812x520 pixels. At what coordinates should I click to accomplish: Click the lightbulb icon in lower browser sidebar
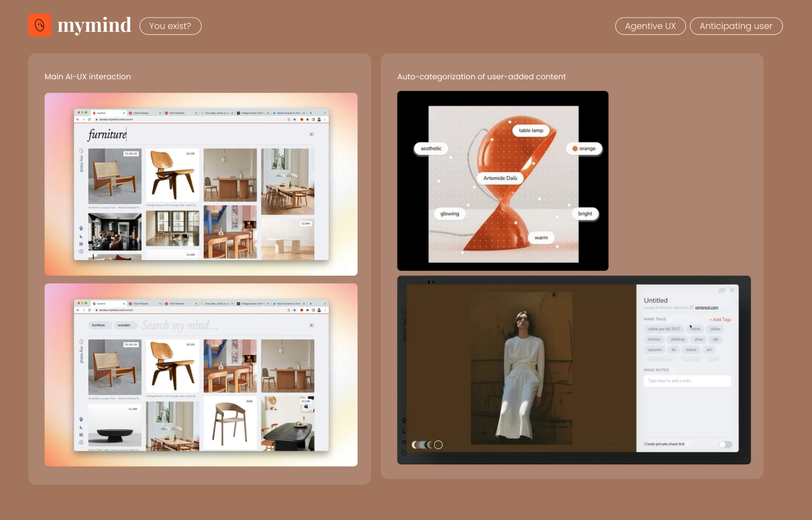tap(81, 419)
